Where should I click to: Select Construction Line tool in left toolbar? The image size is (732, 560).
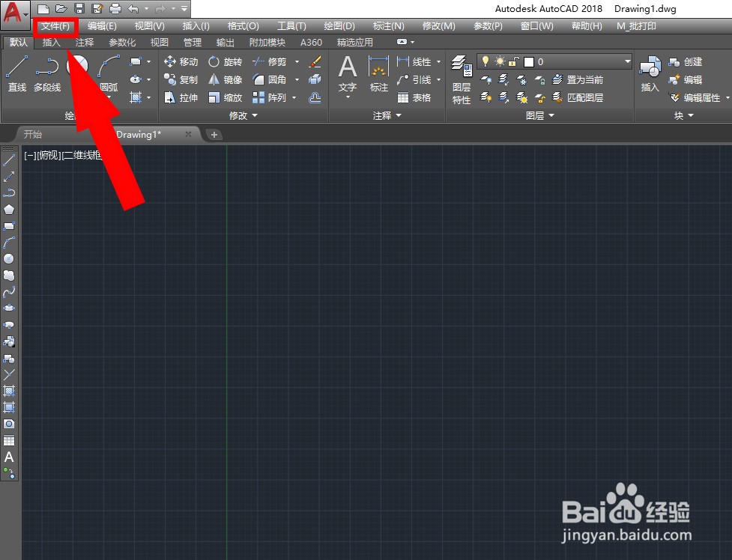(9, 177)
